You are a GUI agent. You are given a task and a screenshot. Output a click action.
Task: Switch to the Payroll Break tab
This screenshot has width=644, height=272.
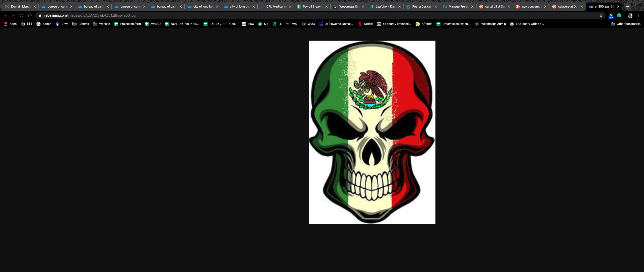[312, 7]
